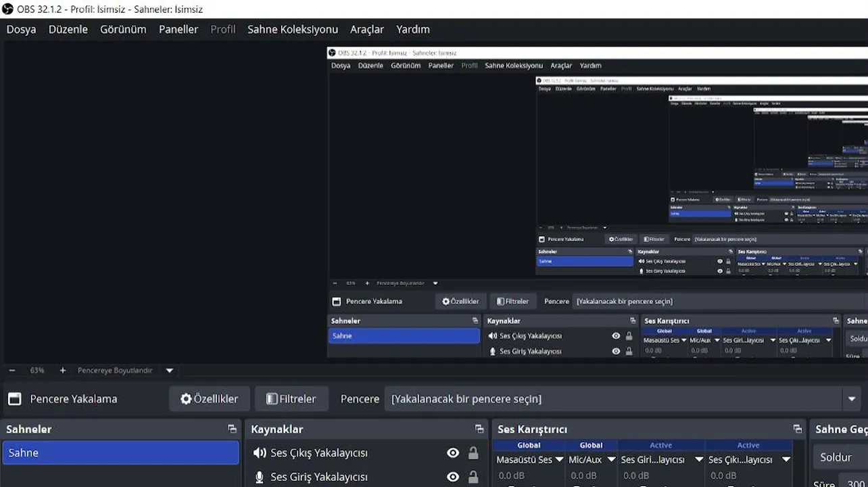The height and width of the screenshot is (487, 868).
Task: Toggle lock on Ses Giriş Yakalayıcısı
Action: (473, 478)
